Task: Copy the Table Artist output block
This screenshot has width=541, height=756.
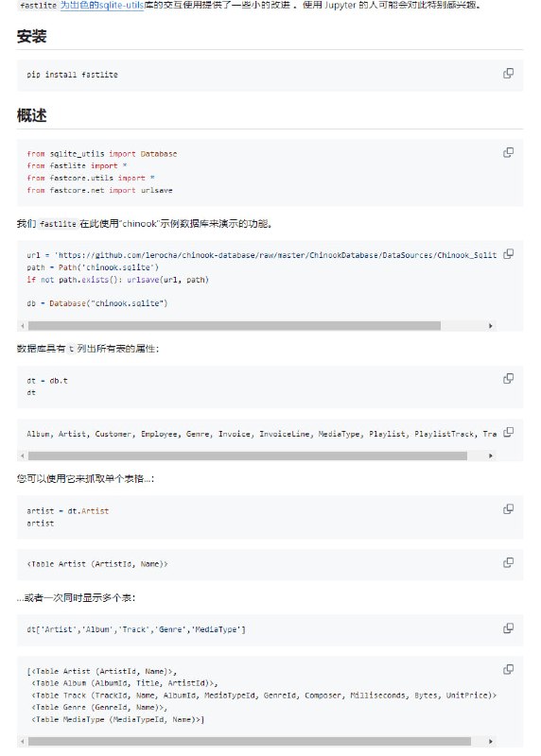Action: 508,562
